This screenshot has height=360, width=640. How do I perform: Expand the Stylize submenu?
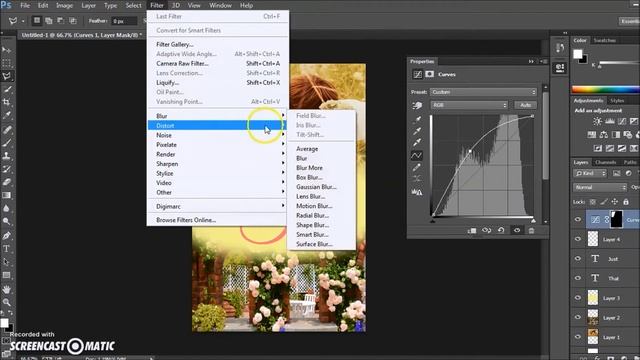click(x=216, y=173)
